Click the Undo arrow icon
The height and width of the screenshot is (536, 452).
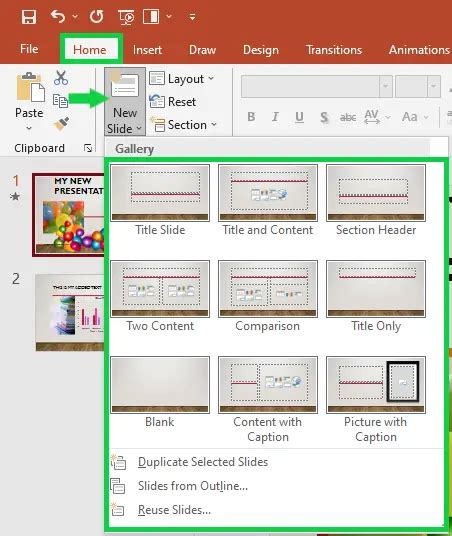[58, 16]
